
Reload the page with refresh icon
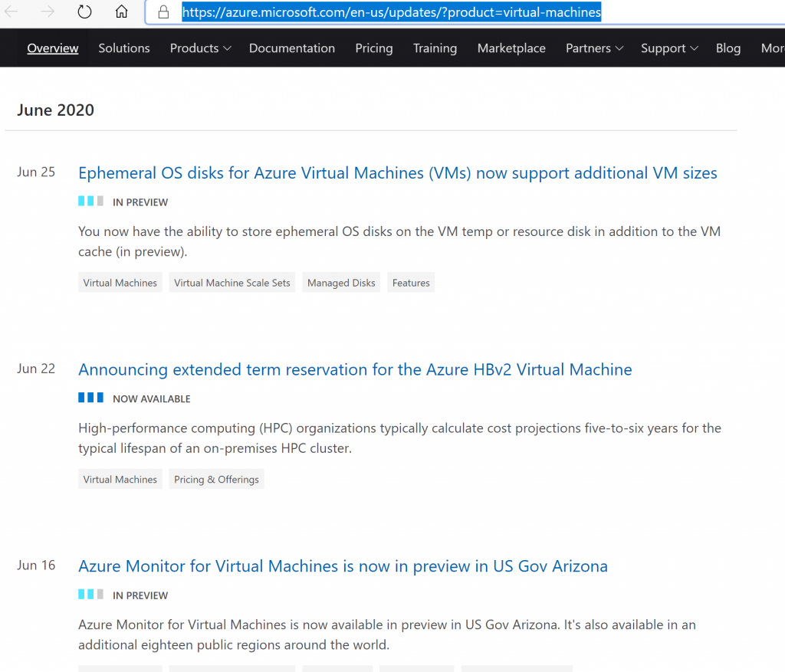click(84, 12)
